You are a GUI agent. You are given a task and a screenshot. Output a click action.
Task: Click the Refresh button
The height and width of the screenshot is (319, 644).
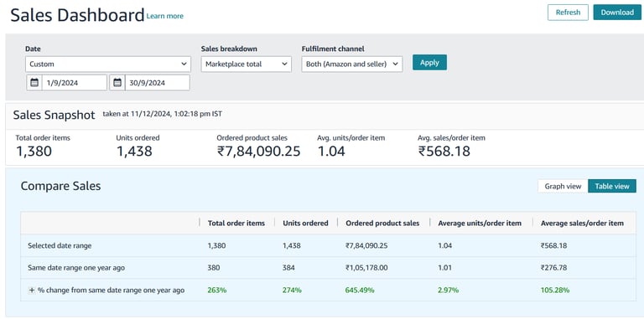[568, 13]
